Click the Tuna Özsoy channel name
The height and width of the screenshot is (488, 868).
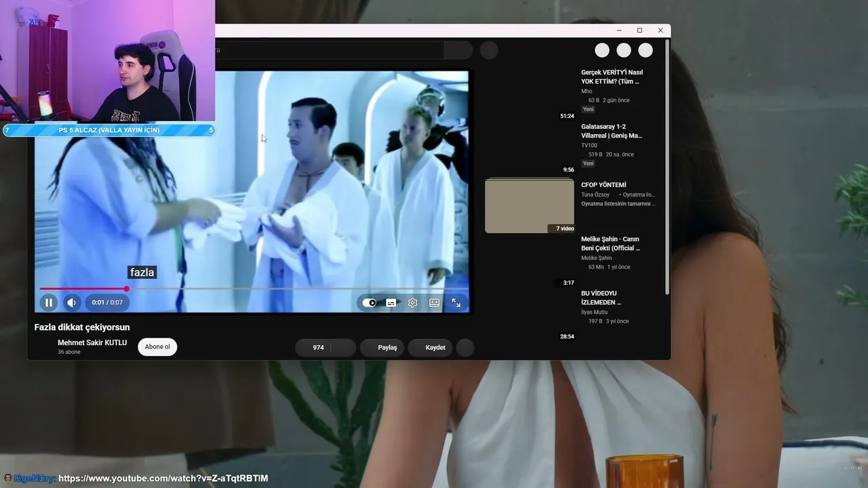[595, 195]
